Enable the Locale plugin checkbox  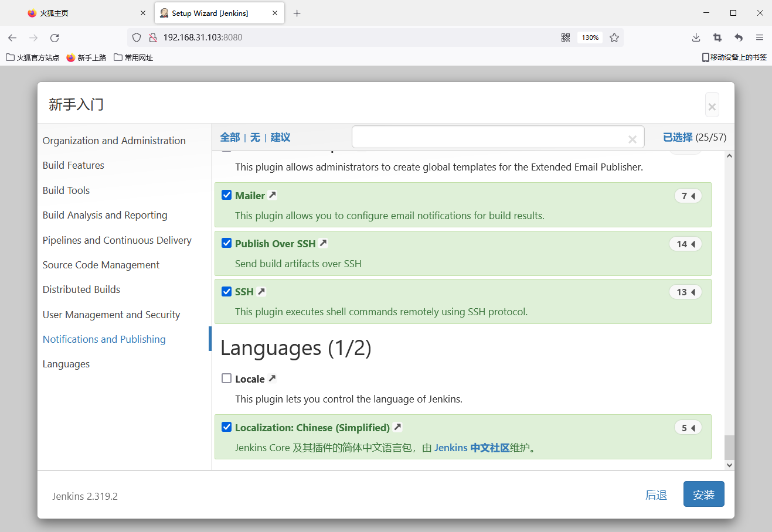pyautogui.click(x=227, y=378)
